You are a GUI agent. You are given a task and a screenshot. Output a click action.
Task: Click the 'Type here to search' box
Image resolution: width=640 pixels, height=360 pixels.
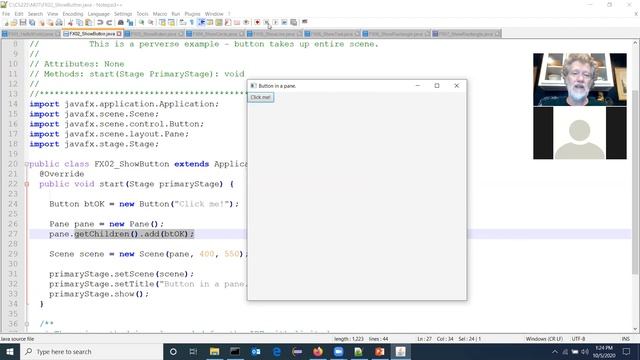coord(91,351)
